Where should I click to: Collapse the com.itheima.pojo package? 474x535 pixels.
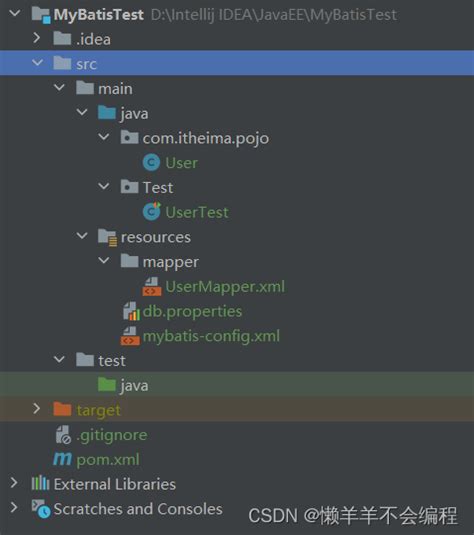104,137
